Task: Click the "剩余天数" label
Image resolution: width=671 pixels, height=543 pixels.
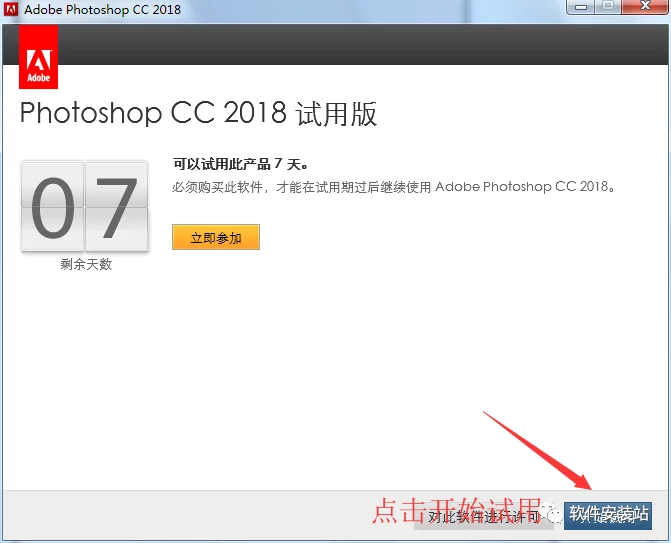Action: 86,264
